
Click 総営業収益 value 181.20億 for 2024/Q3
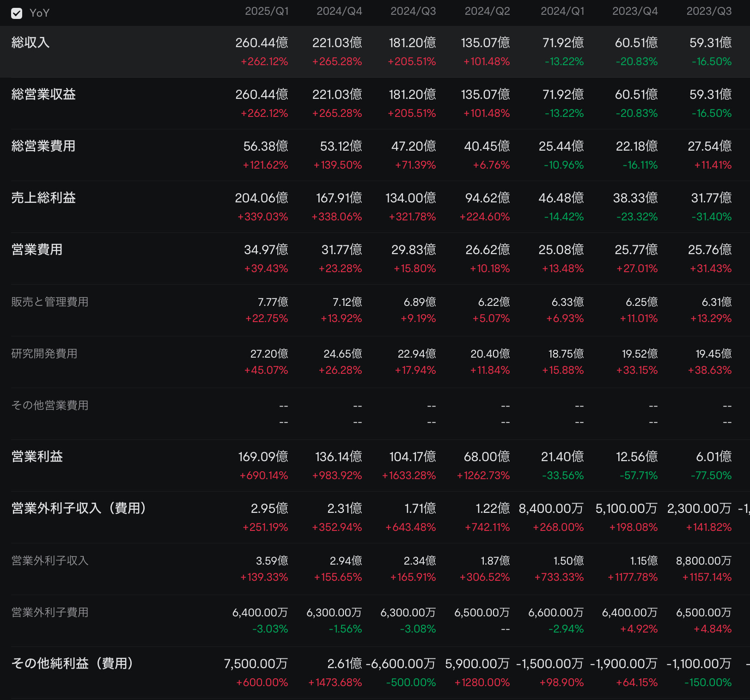coord(412,95)
